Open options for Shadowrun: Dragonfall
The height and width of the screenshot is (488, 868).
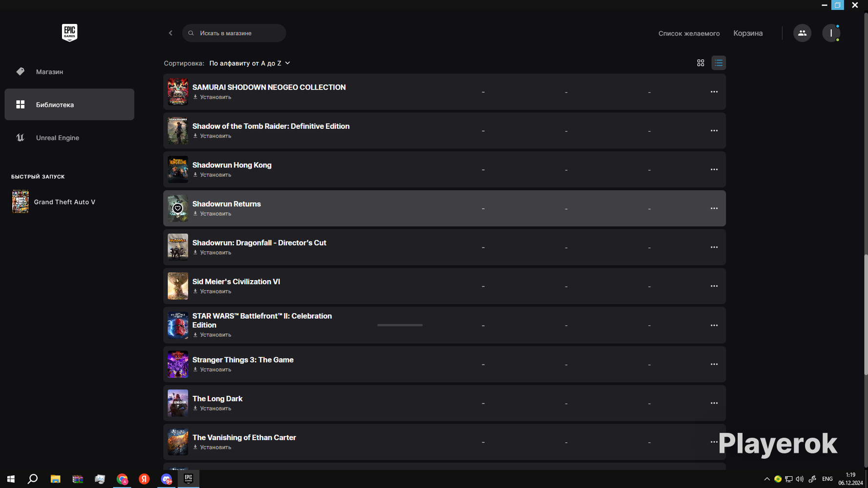coord(714,247)
